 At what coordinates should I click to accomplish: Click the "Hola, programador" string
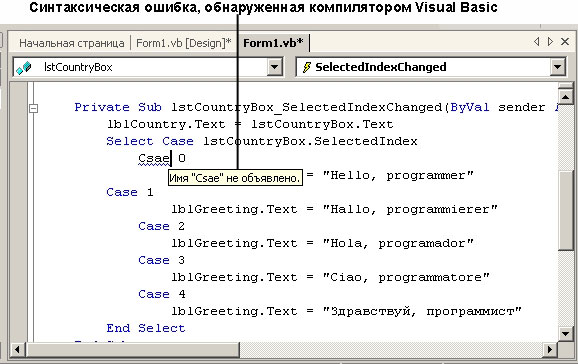398,243
